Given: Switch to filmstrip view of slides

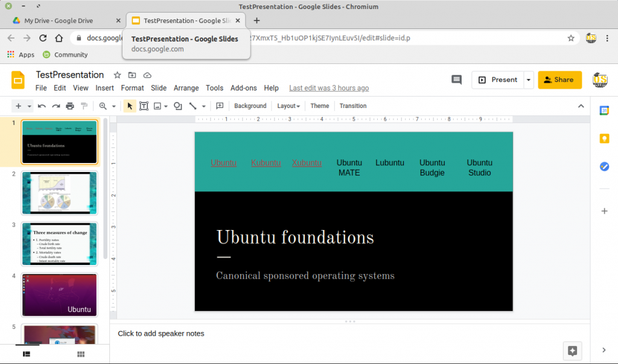Looking at the screenshot, I should point(27,354).
